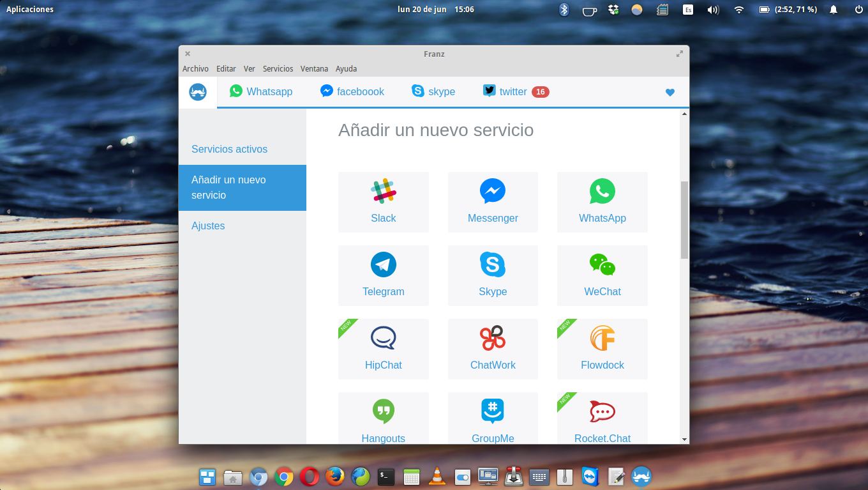
Task: Open the Dropbox tray icon
Action: tap(613, 9)
